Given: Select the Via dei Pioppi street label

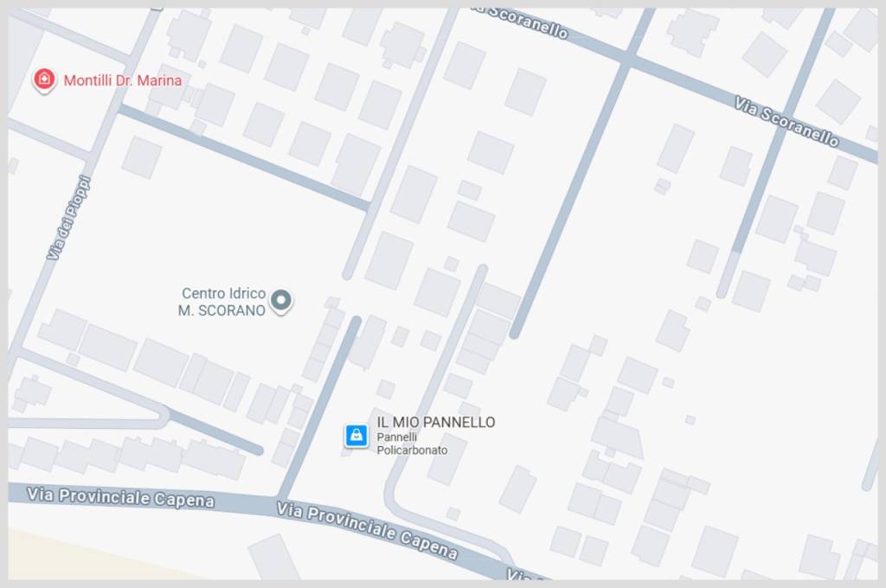Looking at the screenshot, I should tap(68, 218).
